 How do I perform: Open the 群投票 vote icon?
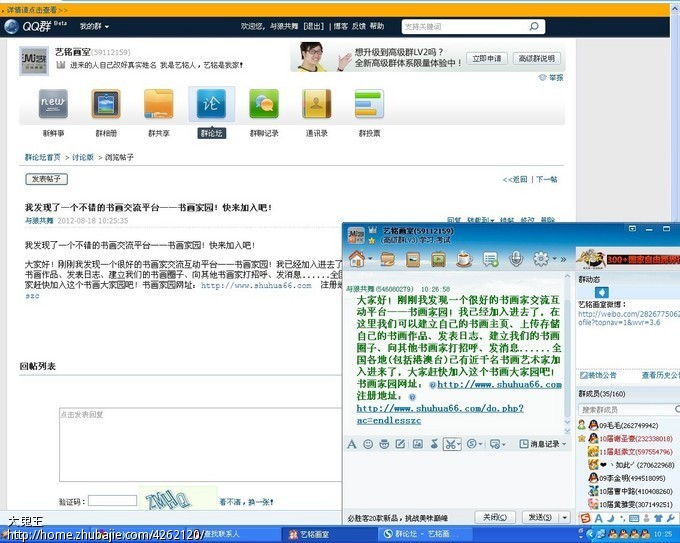coord(369,104)
